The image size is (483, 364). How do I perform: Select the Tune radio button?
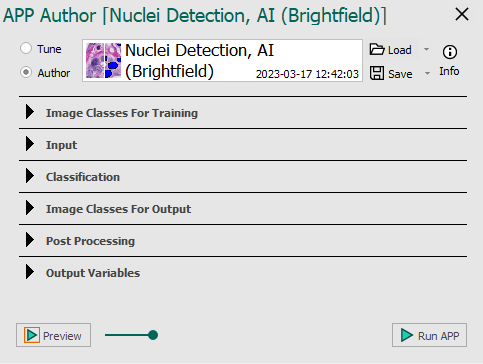[26, 48]
